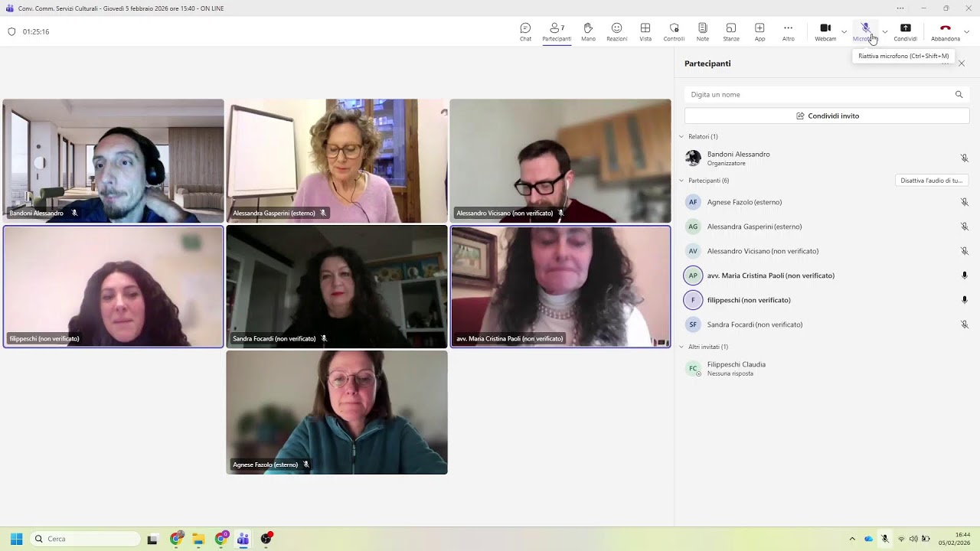The image size is (980, 551).
Task: Select Alessandra Gasperini's video tile
Action: [337, 161]
